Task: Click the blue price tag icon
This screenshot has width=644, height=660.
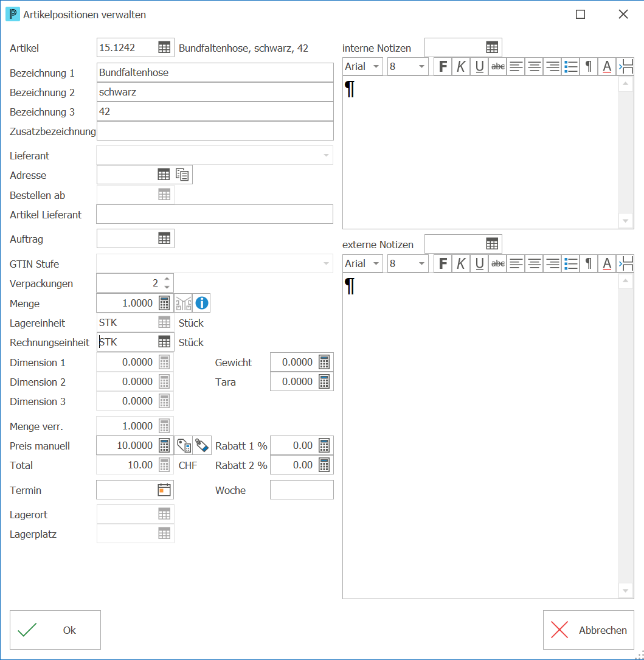Action: coord(202,445)
